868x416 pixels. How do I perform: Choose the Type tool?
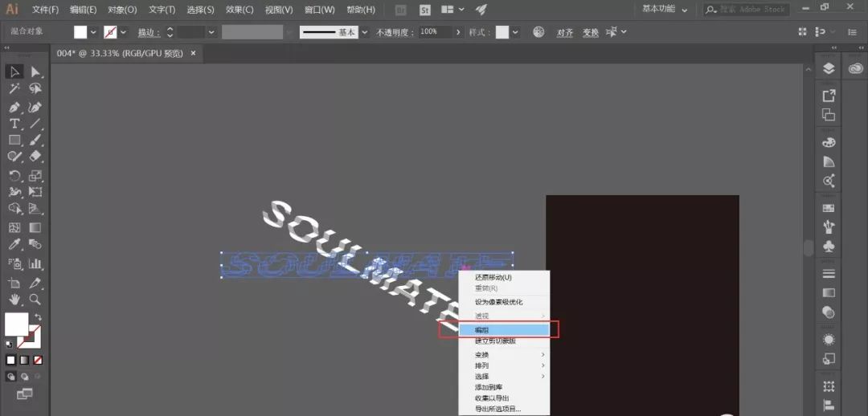point(14,124)
